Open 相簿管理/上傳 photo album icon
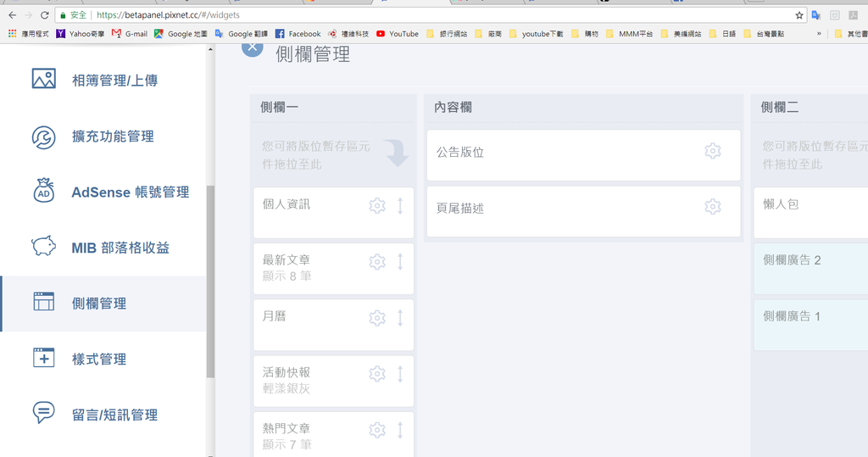 44,79
